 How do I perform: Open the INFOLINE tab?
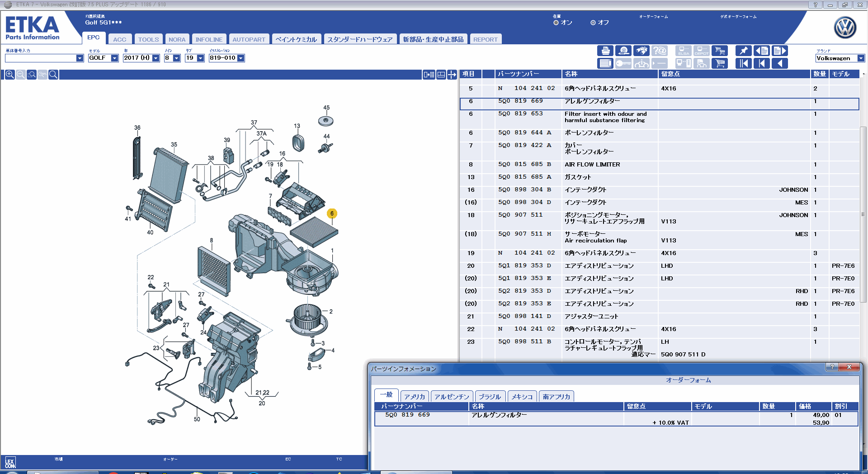point(209,39)
